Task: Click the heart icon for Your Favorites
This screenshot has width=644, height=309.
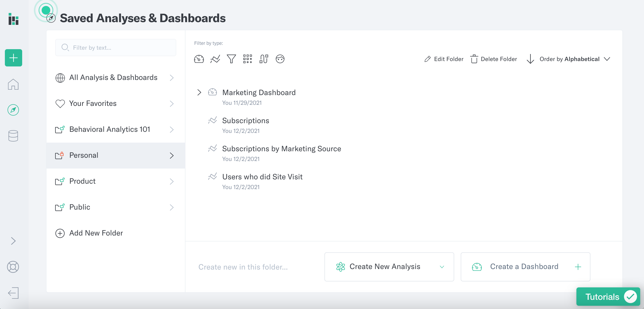Action: coord(60,104)
